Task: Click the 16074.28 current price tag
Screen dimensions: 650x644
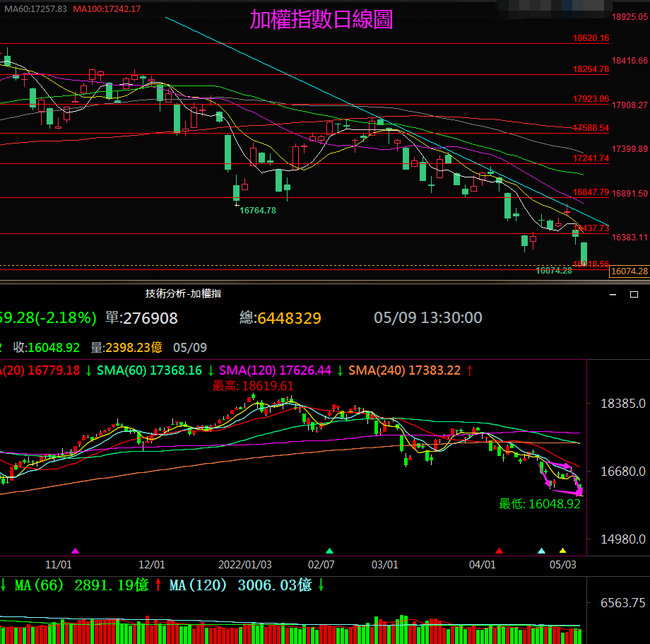Action: tap(629, 271)
